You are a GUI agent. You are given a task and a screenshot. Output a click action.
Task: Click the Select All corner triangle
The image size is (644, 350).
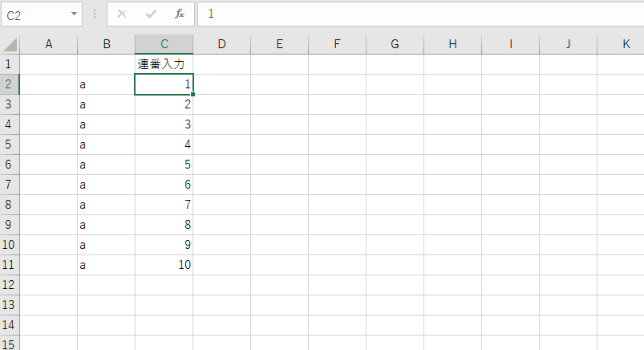point(10,44)
